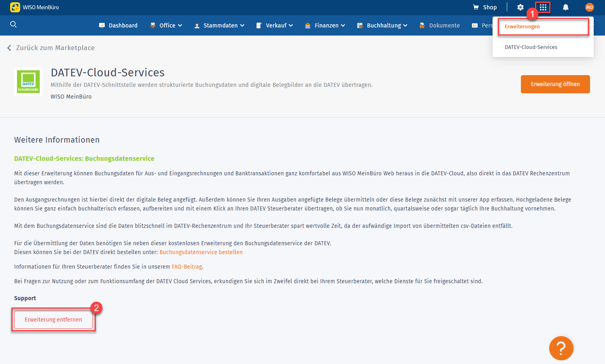Screen dimensions: 605x364
Task: Open the FAQ-Beitrag link
Action: (187, 267)
